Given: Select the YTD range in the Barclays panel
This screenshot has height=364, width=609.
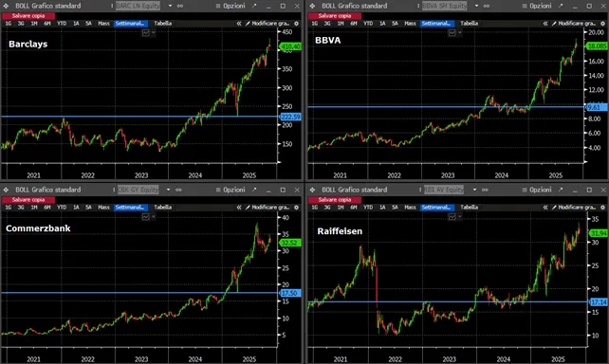Looking at the screenshot, I should [62, 24].
